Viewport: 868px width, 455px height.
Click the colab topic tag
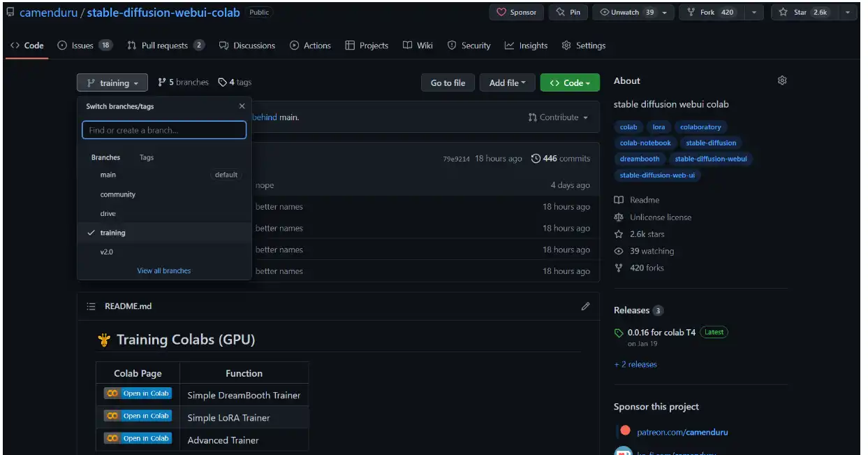(628, 127)
